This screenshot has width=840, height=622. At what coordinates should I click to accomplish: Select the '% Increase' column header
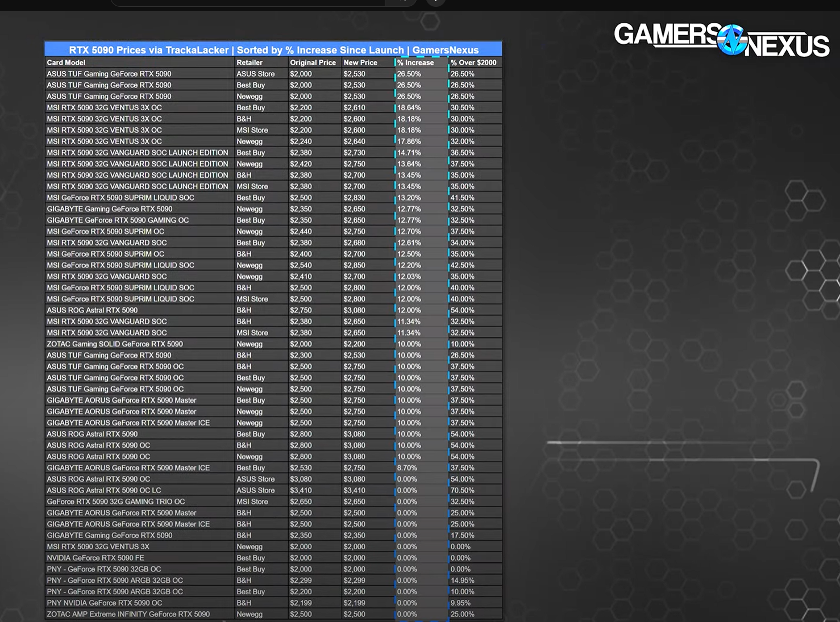pos(415,62)
